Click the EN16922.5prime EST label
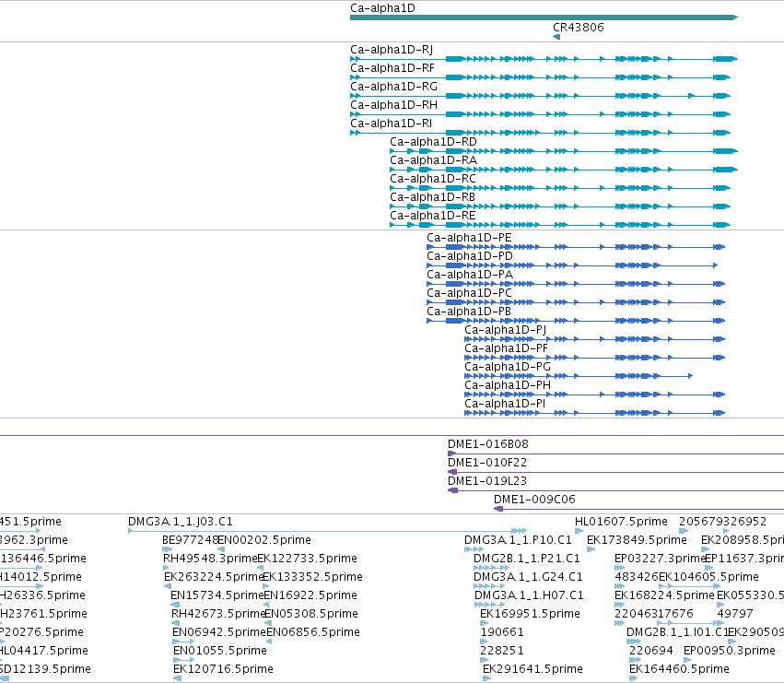 pyautogui.click(x=310, y=596)
